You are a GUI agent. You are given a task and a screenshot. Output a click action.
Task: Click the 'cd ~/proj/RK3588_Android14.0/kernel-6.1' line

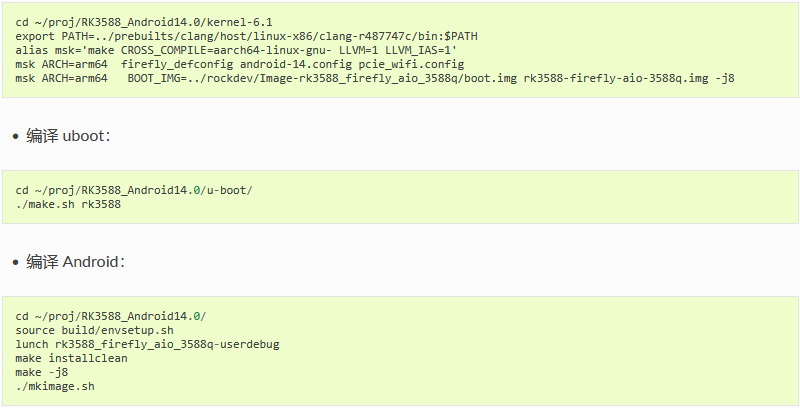coord(144,22)
